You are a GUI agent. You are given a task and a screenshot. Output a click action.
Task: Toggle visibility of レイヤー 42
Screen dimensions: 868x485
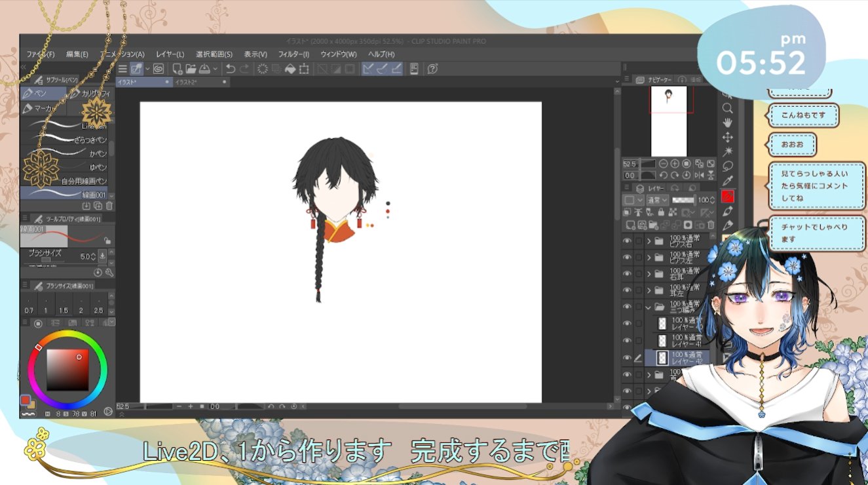(628, 356)
